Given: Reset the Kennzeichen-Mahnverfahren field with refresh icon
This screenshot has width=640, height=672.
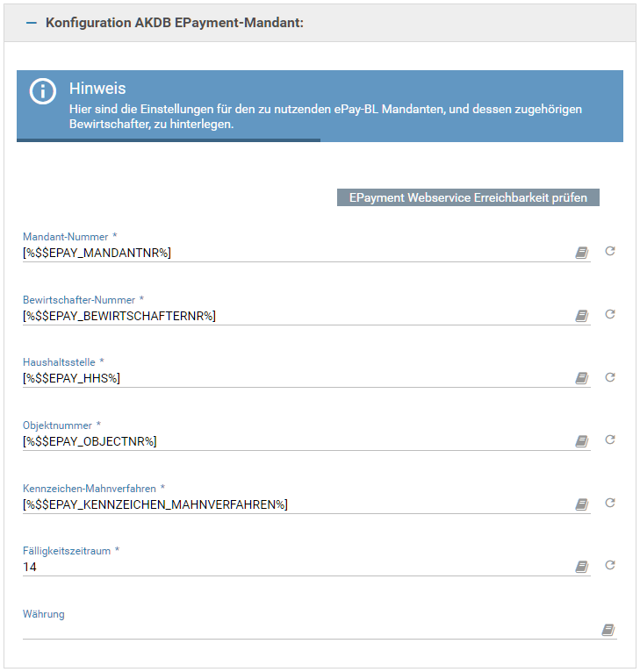Looking at the screenshot, I should tap(610, 503).
